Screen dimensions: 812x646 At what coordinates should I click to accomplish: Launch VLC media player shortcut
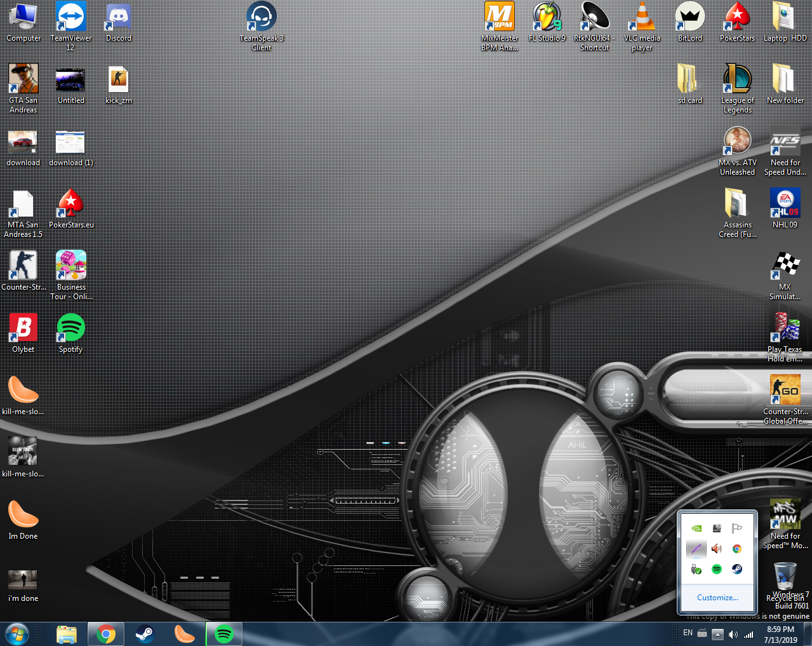[x=642, y=26]
